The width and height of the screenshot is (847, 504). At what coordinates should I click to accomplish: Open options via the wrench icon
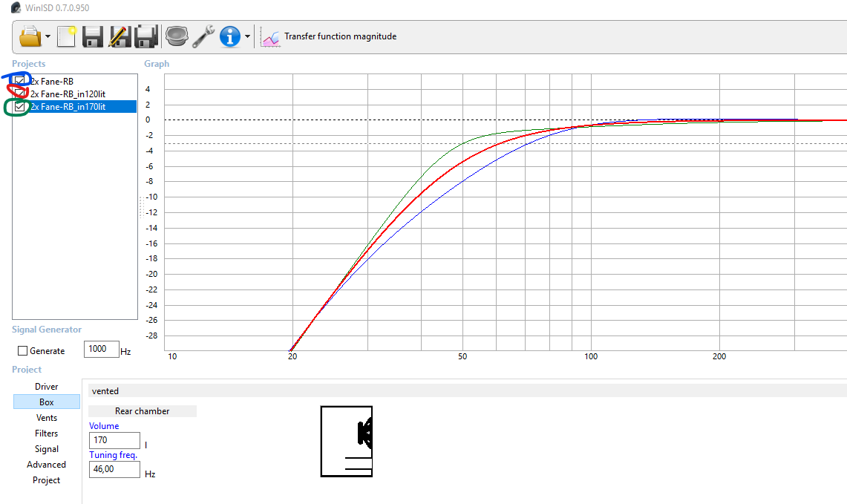click(x=203, y=36)
